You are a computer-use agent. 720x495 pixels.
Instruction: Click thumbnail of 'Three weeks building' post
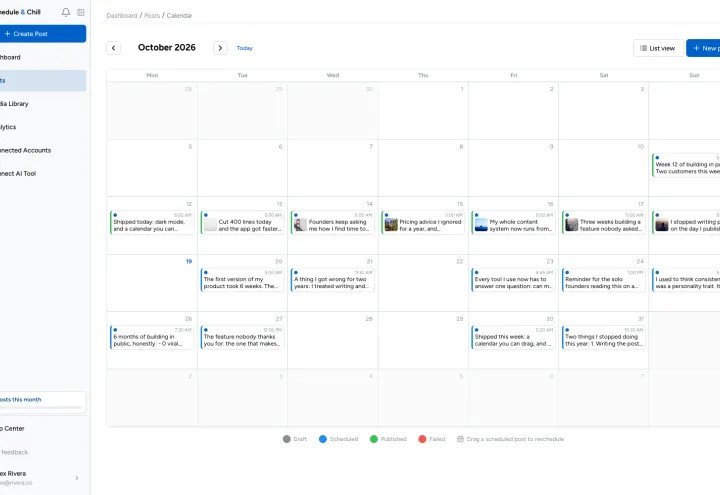[x=572, y=225]
